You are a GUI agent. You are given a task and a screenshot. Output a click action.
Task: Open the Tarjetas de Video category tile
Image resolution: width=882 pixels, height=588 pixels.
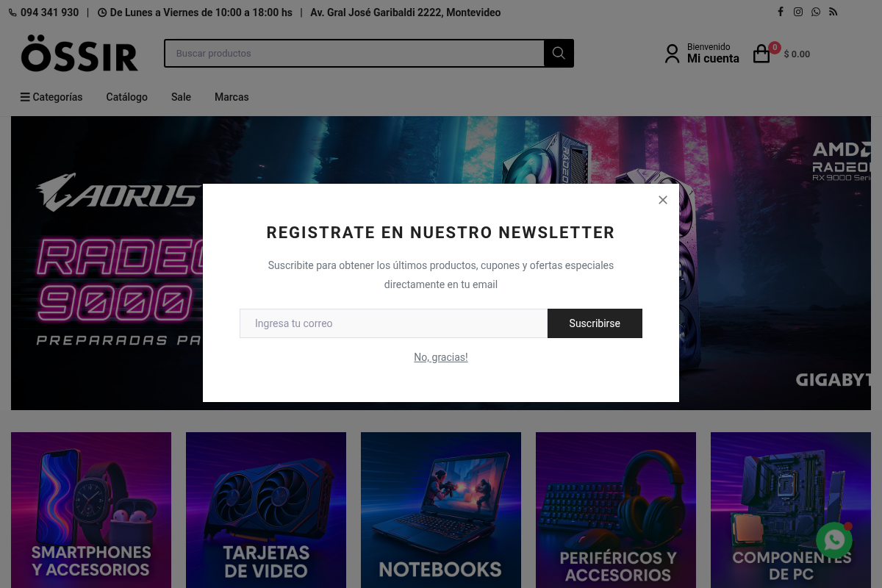(266, 510)
